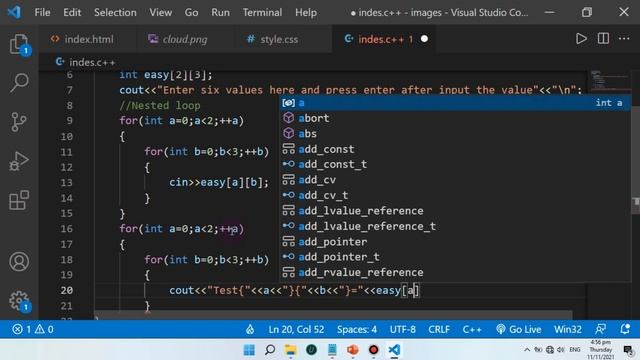
Task: Open the Accounts menu in the activity bar
Action: [19, 262]
